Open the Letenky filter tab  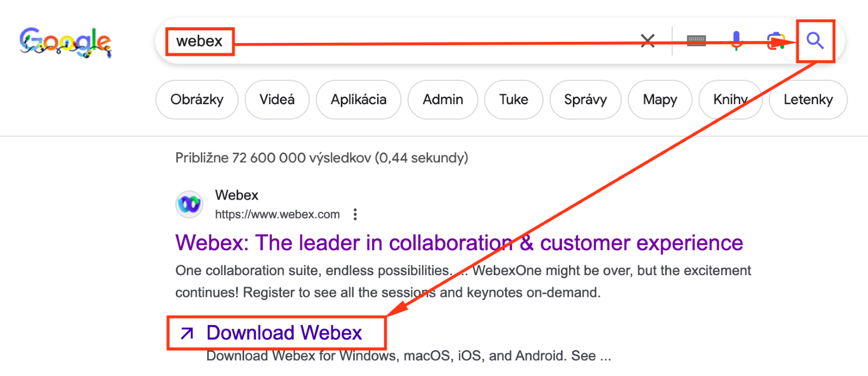[808, 100]
